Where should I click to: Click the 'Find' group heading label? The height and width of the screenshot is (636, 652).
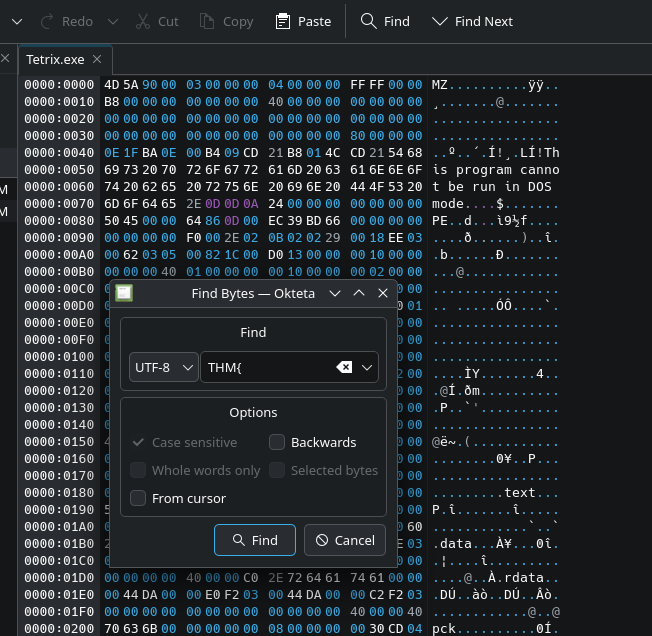[253, 332]
